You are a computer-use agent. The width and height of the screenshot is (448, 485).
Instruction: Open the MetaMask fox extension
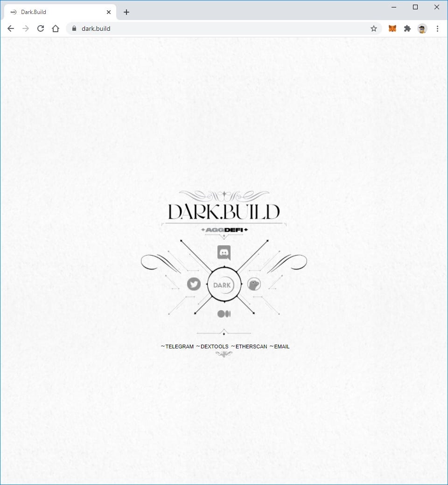pyautogui.click(x=392, y=28)
